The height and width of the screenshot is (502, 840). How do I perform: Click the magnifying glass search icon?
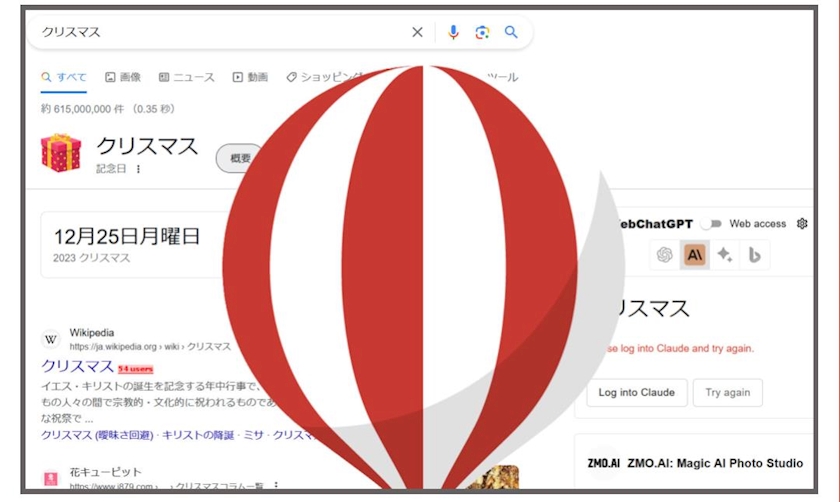511,32
